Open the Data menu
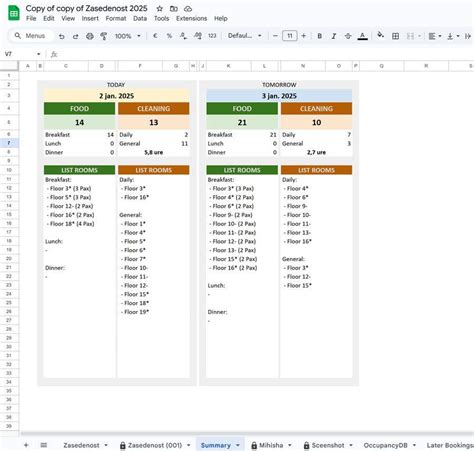 [x=140, y=18]
